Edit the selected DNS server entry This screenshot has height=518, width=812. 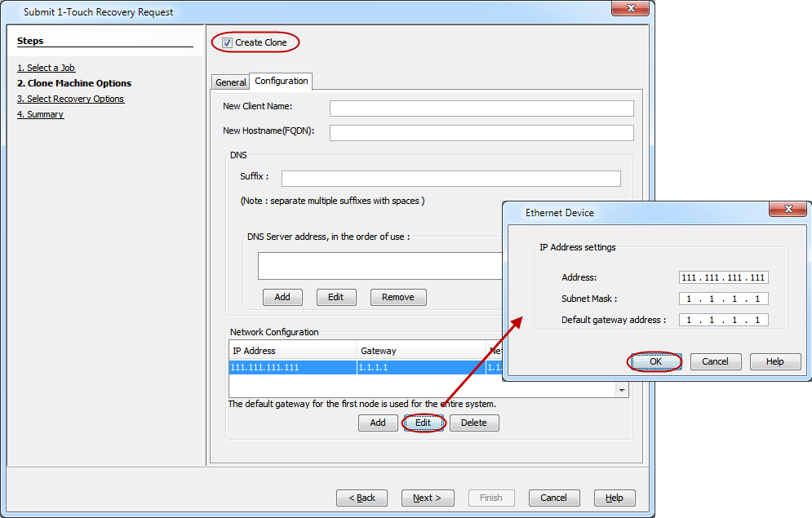click(335, 297)
